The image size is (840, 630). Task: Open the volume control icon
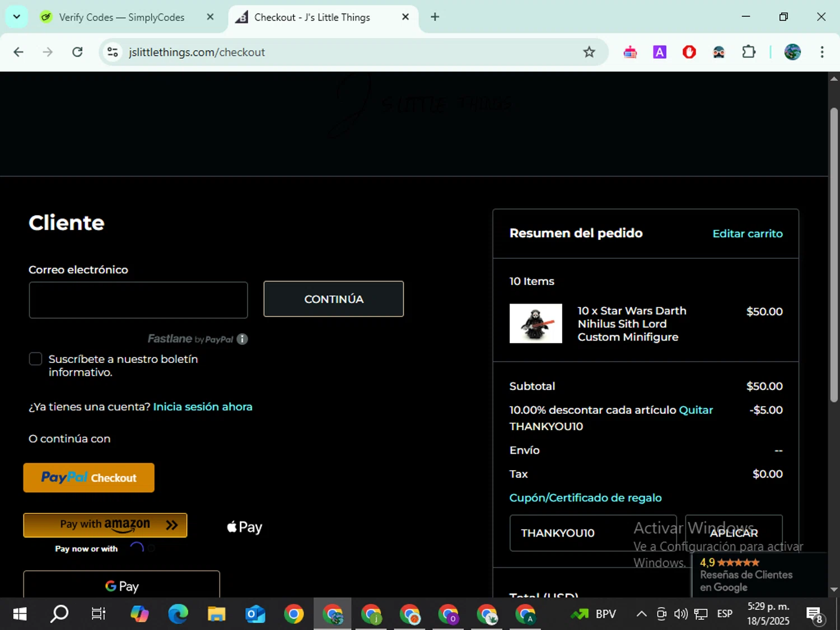coord(681,614)
